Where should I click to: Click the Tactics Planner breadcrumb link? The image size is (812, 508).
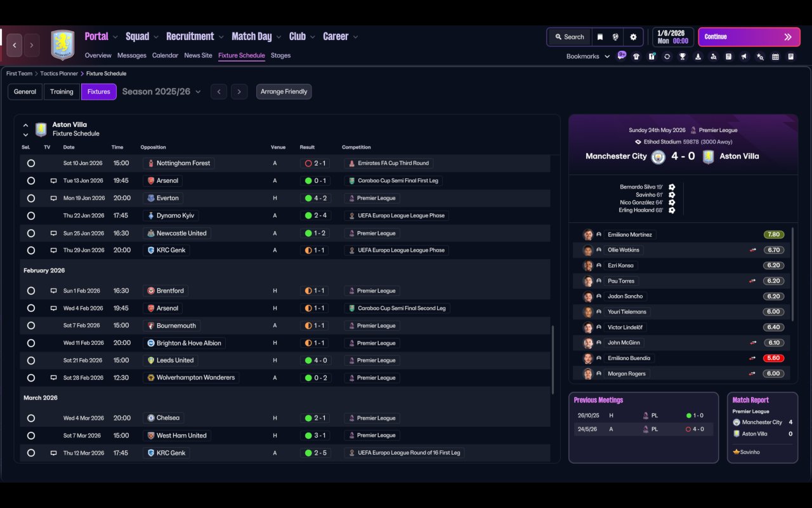click(59, 74)
